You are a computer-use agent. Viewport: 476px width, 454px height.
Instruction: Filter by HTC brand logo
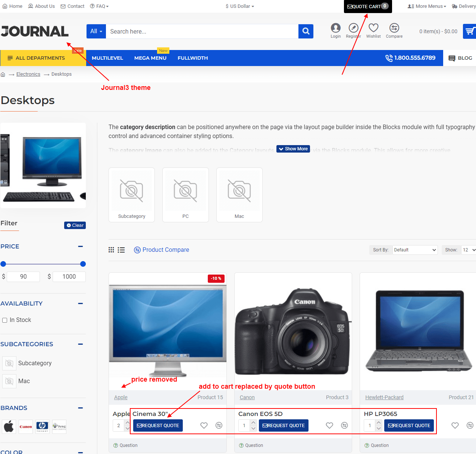(59, 426)
